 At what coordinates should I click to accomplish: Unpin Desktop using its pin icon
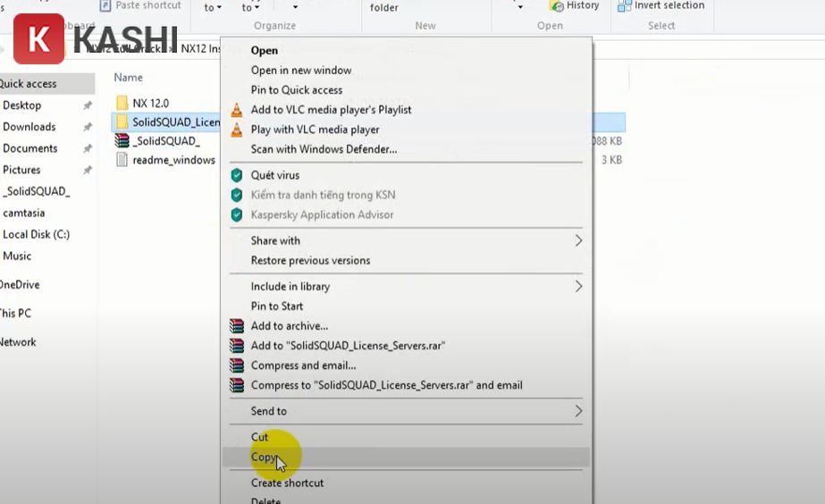(x=88, y=105)
